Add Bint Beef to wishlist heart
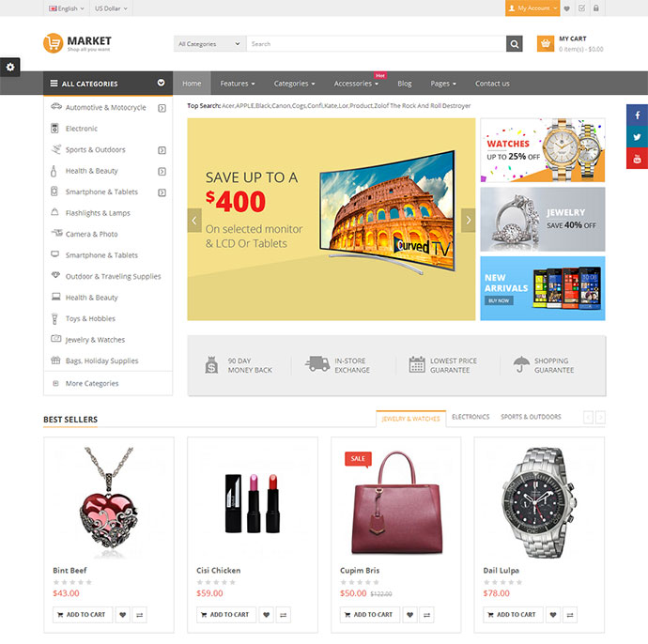The height and width of the screenshot is (644, 648). pos(122,615)
